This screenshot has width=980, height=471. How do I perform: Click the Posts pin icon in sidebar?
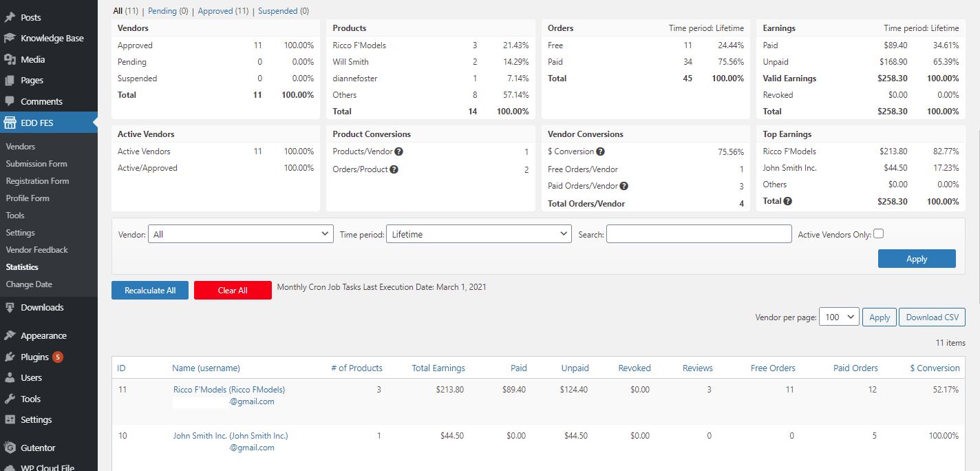[x=10, y=17]
